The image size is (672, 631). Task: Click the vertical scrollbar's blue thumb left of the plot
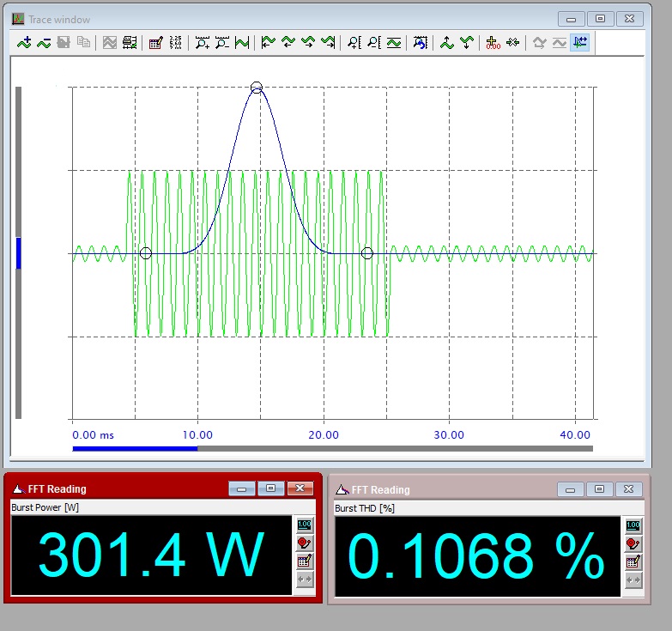pyautogui.click(x=18, y=253)
